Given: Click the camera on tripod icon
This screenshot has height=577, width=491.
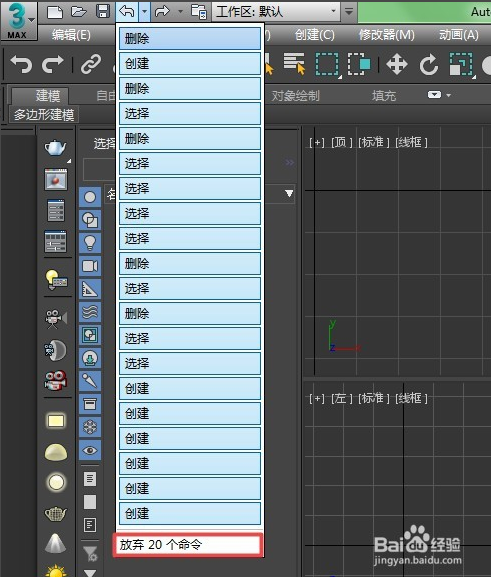Looking at the screenshot, I should (x=56, y=319).
